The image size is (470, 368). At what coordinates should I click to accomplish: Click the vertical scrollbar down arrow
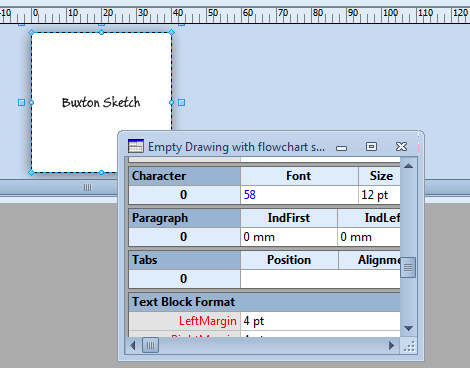pyautogui.click(x=409, y=328)
